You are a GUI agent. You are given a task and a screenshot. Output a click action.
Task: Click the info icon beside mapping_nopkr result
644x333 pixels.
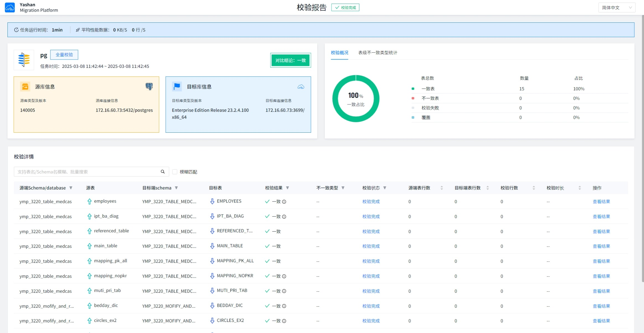[x=284, y=276]
